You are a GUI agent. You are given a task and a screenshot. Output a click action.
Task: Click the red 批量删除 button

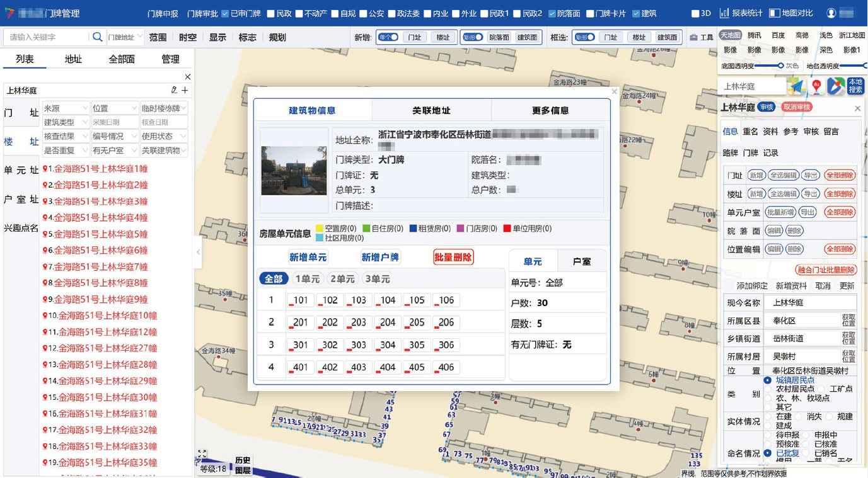pyautogui.click(x=453, y=257)
